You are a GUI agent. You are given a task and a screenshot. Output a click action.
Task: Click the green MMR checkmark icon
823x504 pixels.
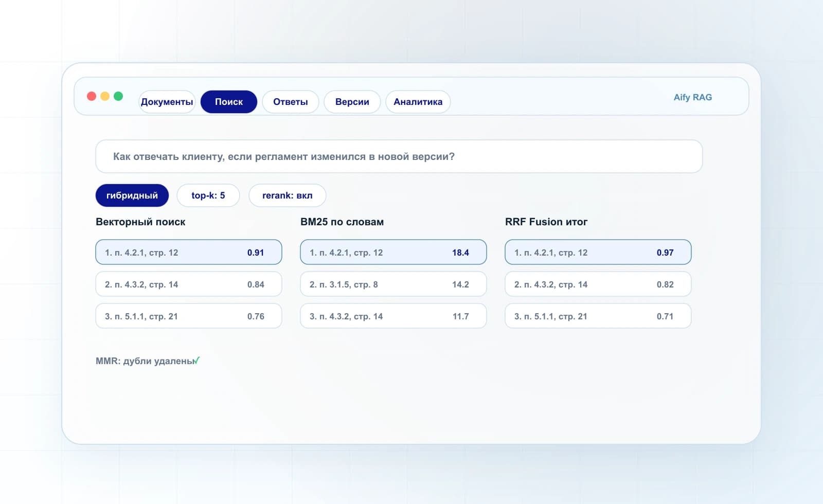tap(197, 361)
